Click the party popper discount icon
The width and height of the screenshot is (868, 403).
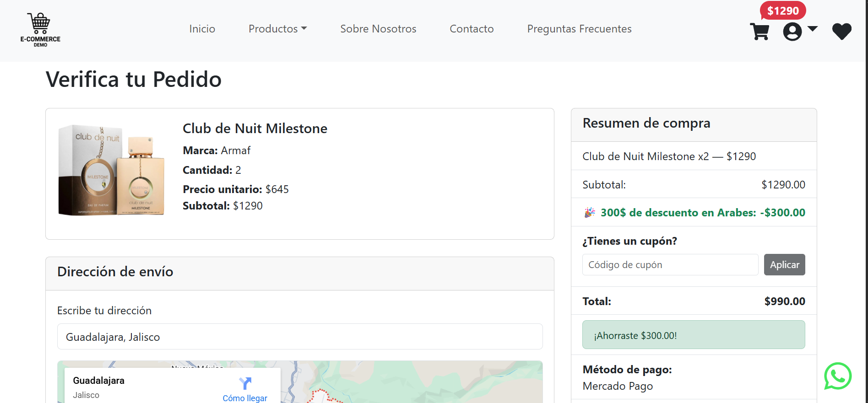590,213
